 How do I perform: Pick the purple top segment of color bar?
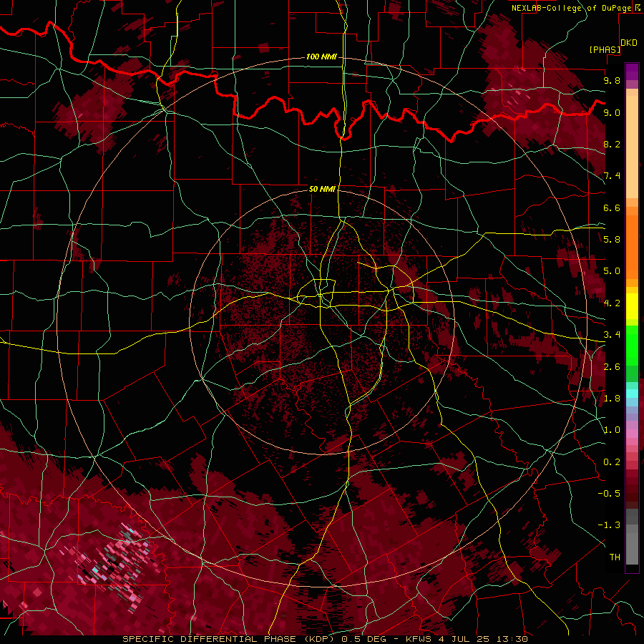click(x=632, y=72)
